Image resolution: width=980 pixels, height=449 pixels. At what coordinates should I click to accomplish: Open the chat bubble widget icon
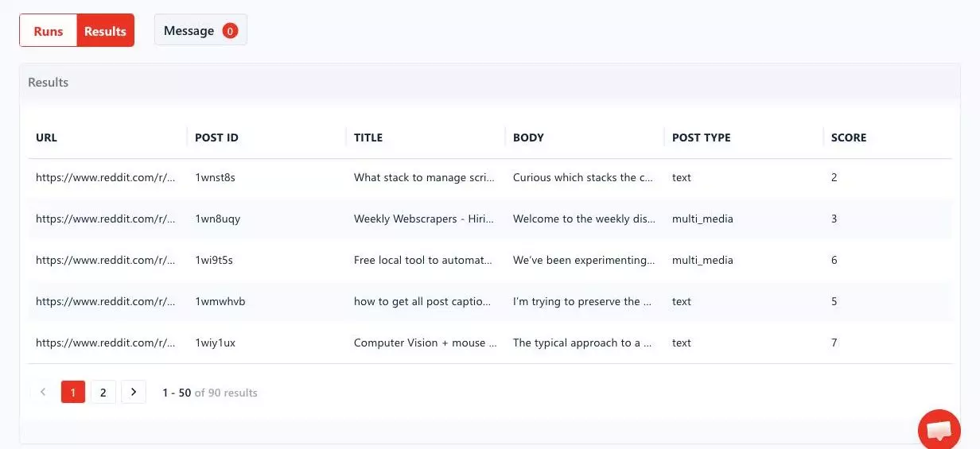(x=939, y=430)
